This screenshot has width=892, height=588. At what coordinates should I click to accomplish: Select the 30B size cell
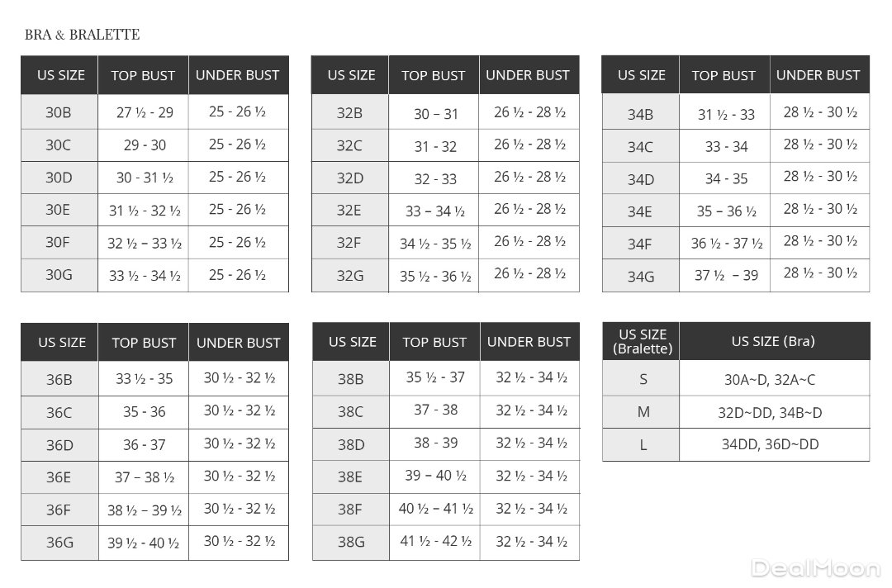point(59,112)
